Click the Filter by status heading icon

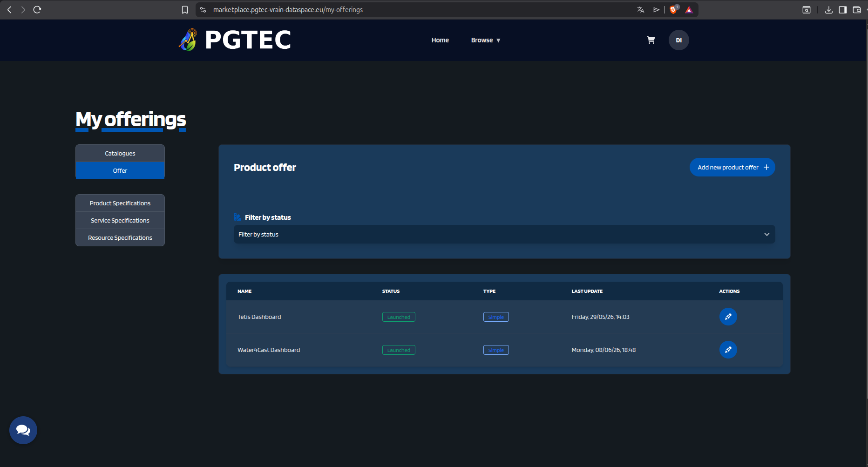[x=237, y=217]
